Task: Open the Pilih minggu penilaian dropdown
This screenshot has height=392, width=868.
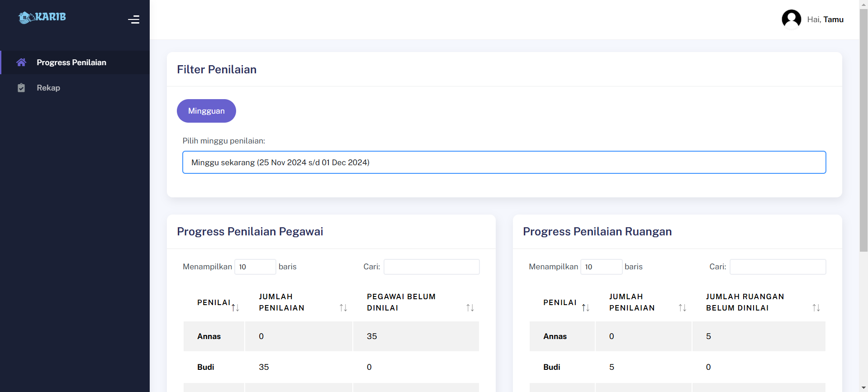Action: click(504, 163)
